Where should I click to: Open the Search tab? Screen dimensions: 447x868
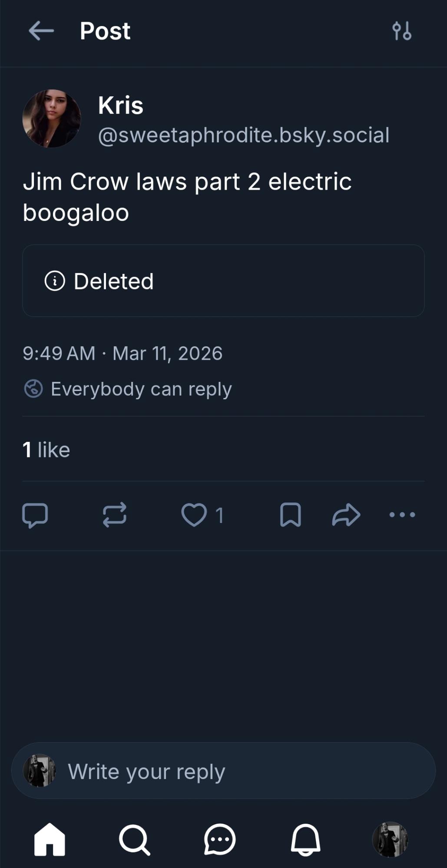click(x=135, y=839)
